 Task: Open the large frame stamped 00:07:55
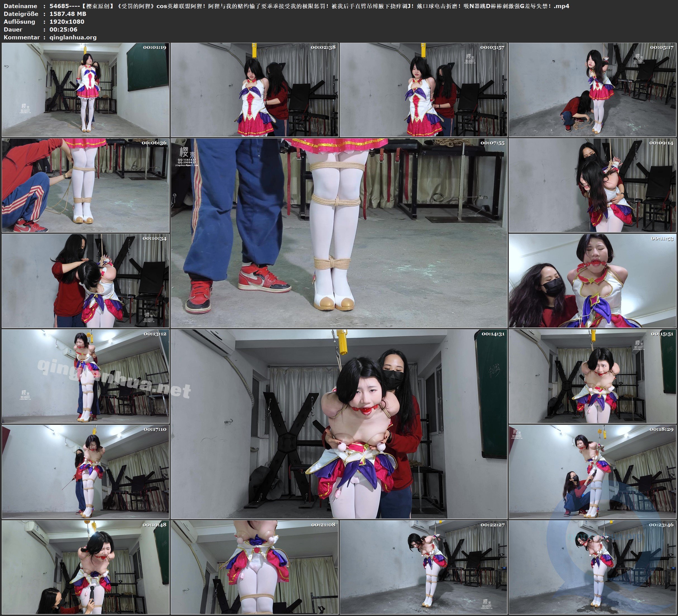point(339,233)
